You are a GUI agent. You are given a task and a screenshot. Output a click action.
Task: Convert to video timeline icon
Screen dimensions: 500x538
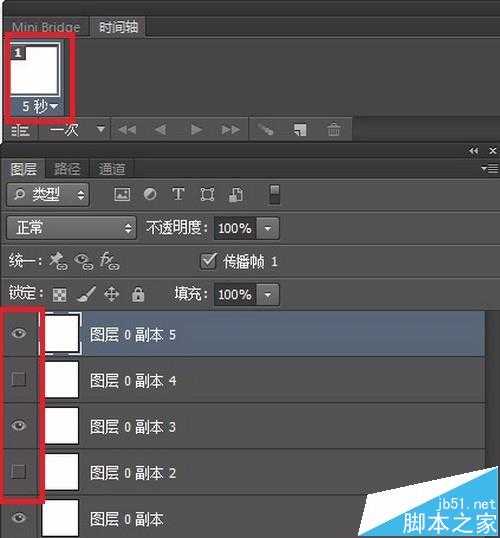tap(20, 130)
